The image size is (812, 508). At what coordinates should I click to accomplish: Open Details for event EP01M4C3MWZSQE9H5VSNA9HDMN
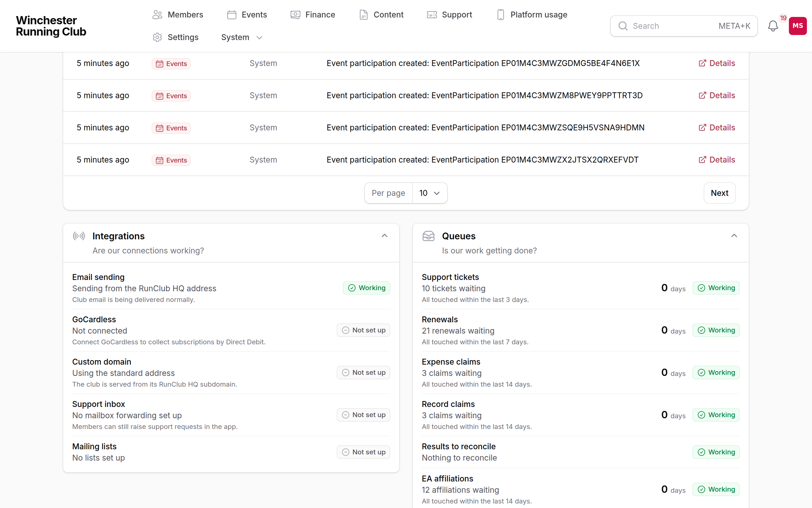(x=717, y=128)
